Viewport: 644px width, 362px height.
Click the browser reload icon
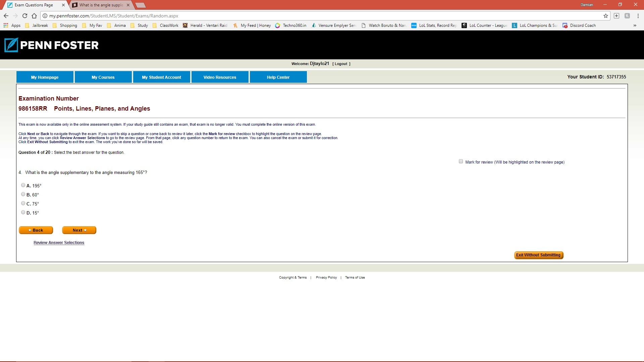[x=24, y=16]
